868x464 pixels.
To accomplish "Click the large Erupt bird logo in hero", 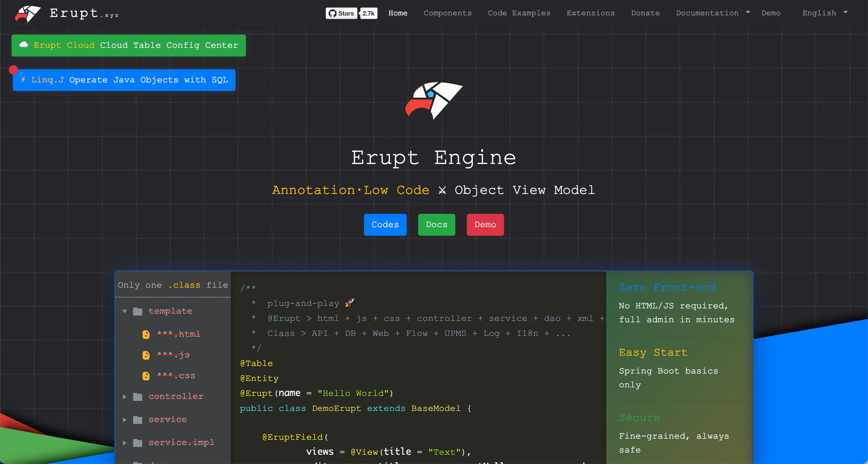I will (x=434, y=100).
